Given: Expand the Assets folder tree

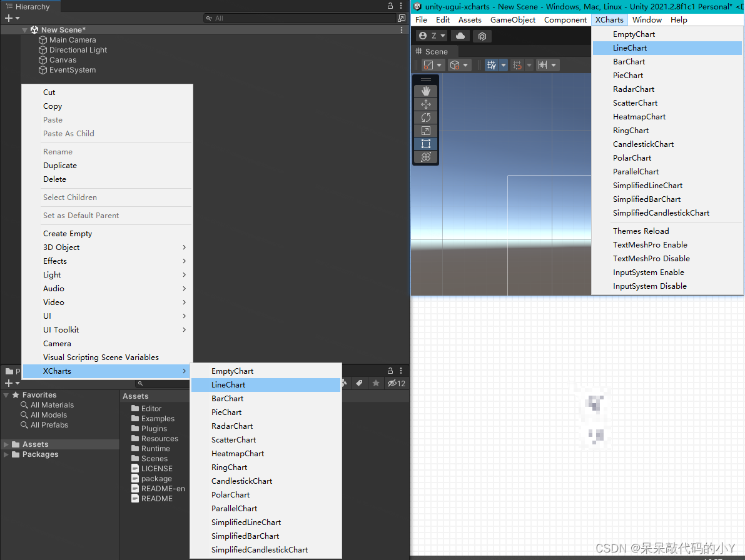Looking at the screenshot, I should click(x=6, y=444).
